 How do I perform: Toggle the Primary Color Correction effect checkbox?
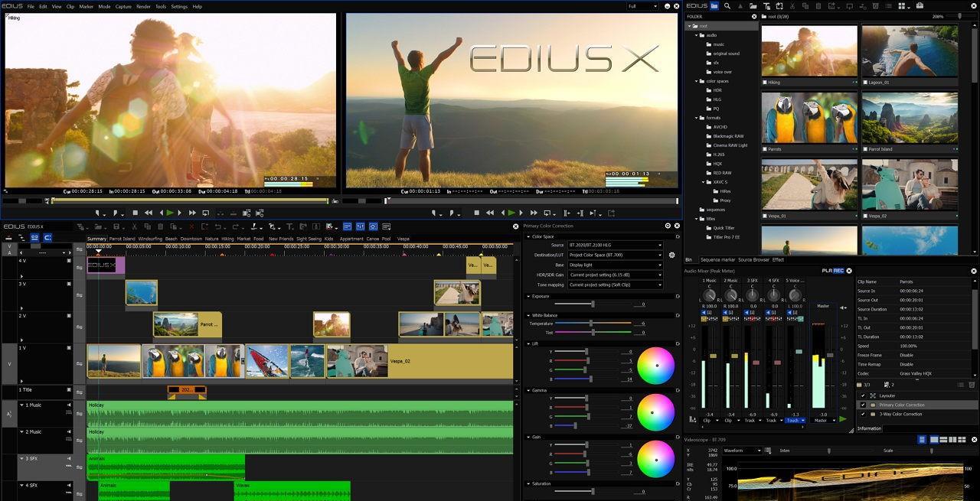tap(863, 405)
